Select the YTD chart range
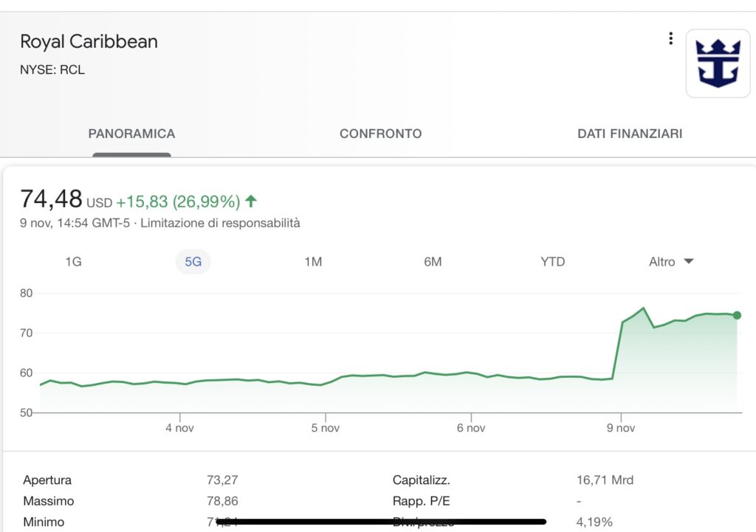The height and width of the screenshot is (532, 756). click(x=552, y=262)
